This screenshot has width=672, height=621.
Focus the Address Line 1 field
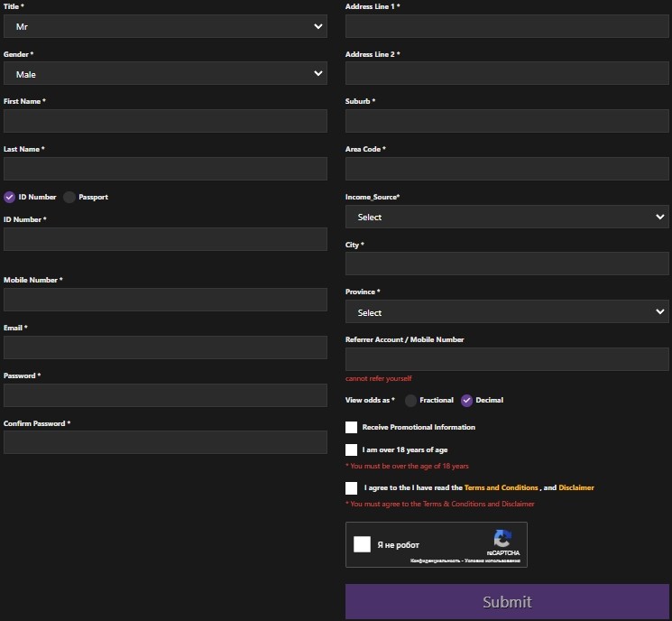click(x=507, y=26)
